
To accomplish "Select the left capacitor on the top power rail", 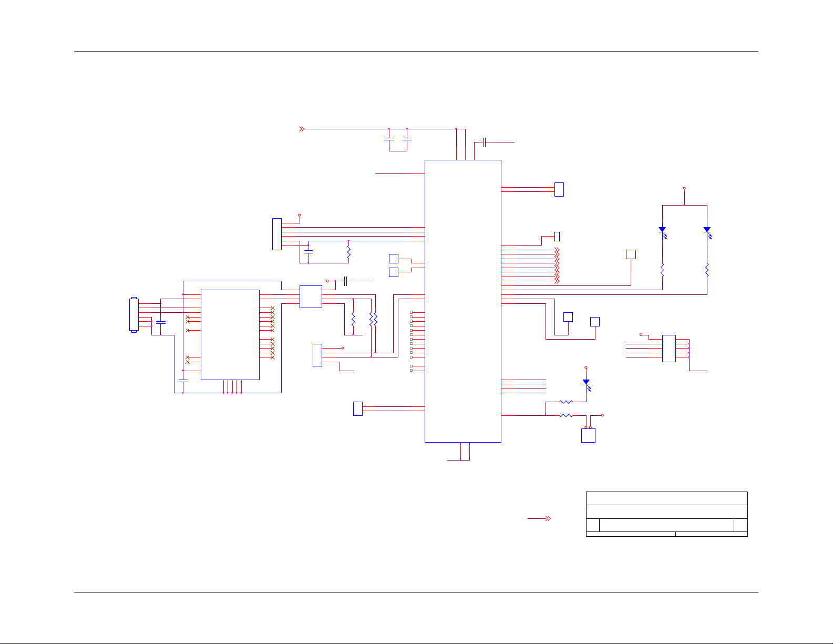I will (389, 139).
